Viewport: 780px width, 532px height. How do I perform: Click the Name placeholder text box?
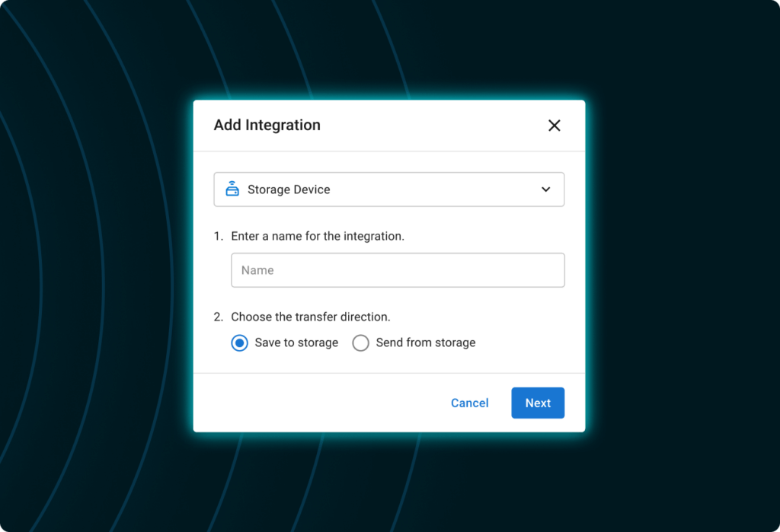coord(398,270)
